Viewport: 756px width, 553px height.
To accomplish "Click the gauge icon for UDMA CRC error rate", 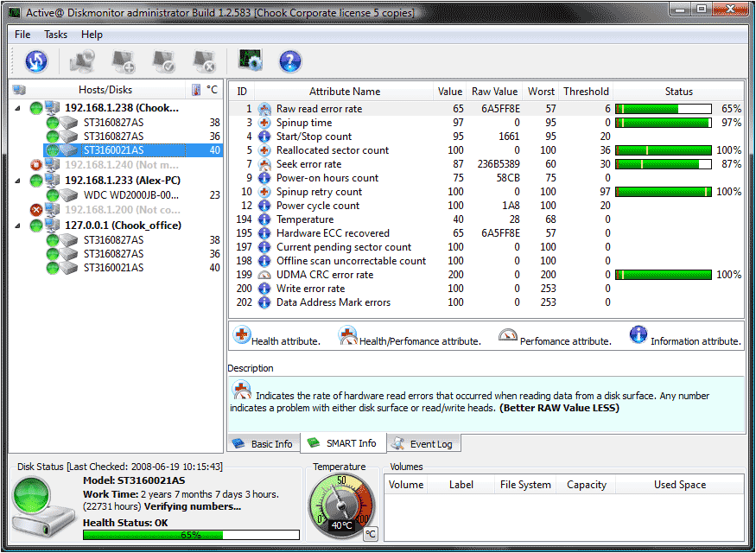I will pos(264,275).
